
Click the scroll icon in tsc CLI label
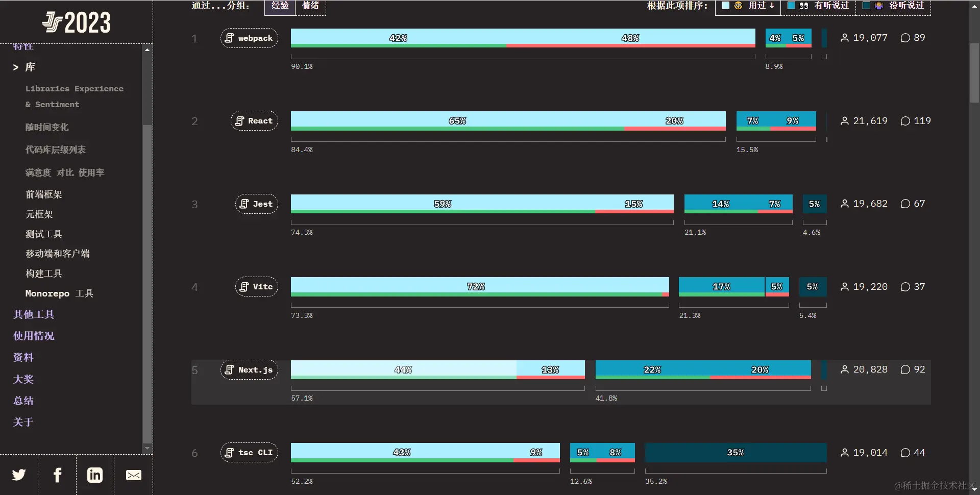click(x=230, y=453)
